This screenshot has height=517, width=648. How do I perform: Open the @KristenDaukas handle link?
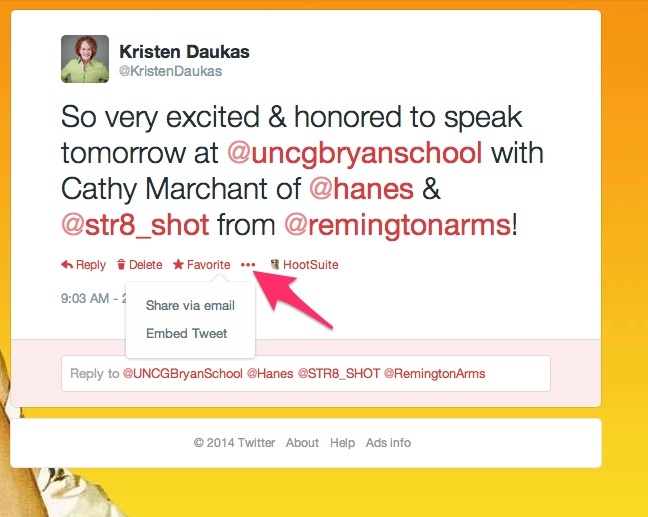pos(170,71)
